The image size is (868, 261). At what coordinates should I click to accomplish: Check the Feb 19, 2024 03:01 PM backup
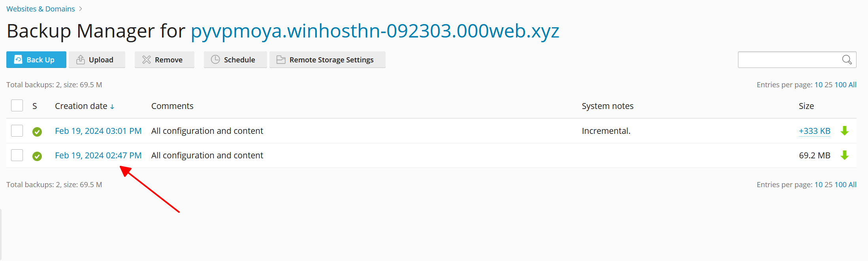17,131
